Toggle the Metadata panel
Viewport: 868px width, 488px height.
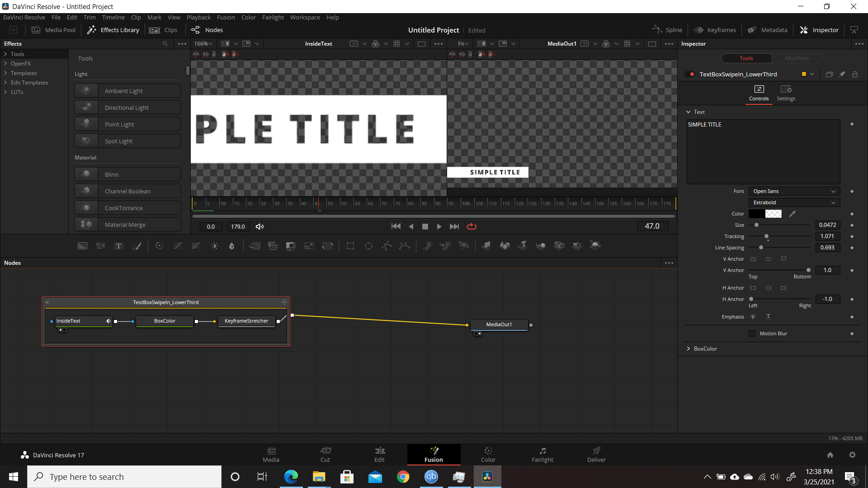pyautogui.click(x=768, y=30)
